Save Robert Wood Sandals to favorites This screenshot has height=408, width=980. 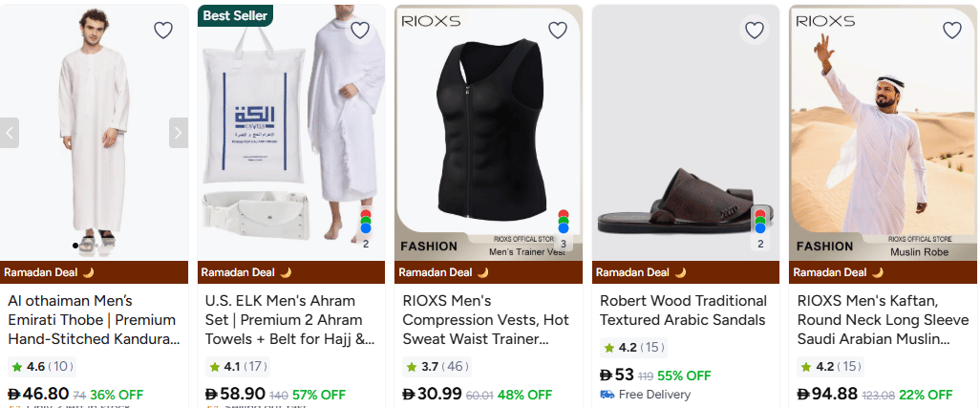point(755,31)
